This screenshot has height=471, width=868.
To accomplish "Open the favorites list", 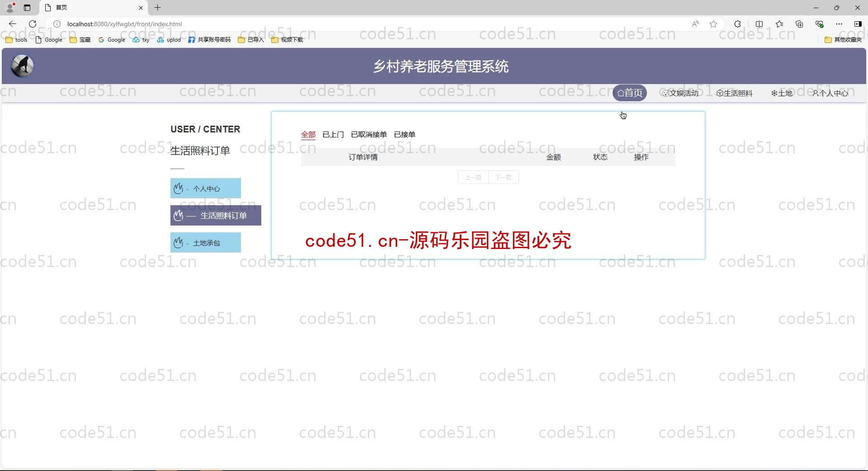I will 779,24.
